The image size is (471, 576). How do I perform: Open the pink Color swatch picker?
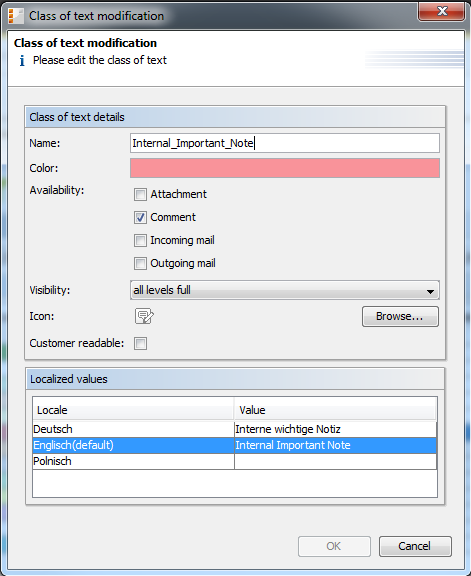(x=285, y=168)
